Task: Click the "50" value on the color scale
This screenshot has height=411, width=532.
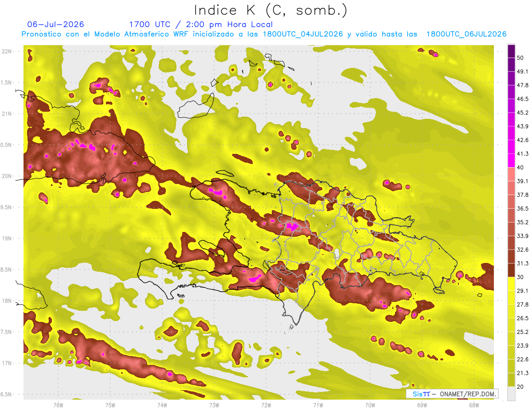Action: [520, 58]
